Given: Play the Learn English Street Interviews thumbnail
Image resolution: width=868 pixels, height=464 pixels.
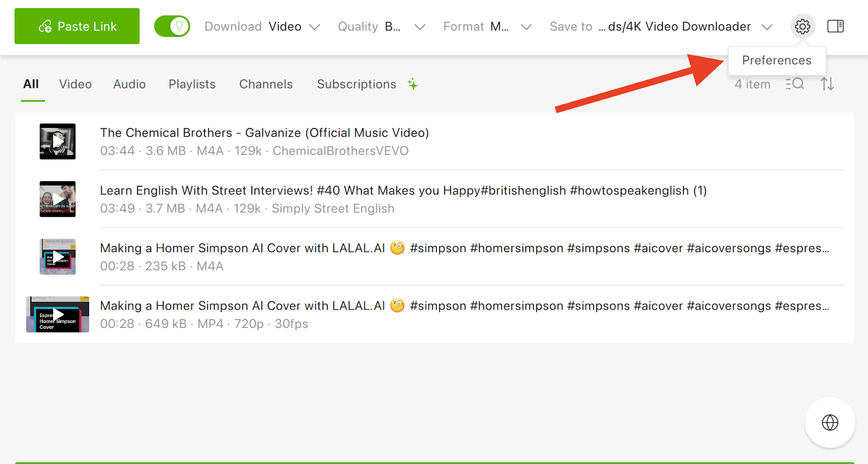Looking at the screenshot, I should 58,199.
